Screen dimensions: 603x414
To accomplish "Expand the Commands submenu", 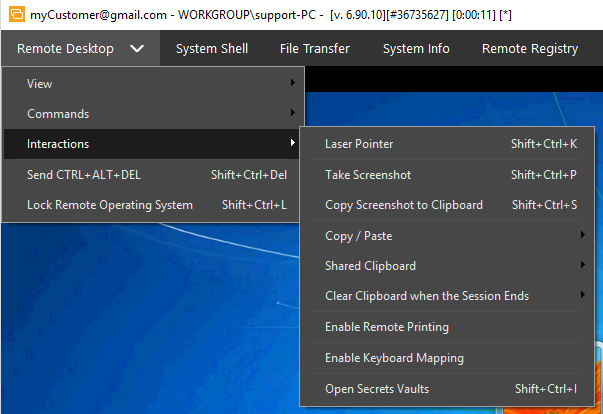I will pos(150,114).
